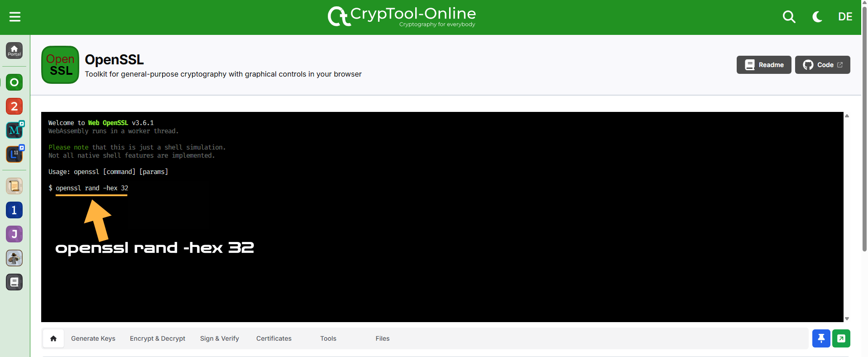This screenshot has width=868, height=357.
Task: Open the green O sidebar app
Action: 14,82
